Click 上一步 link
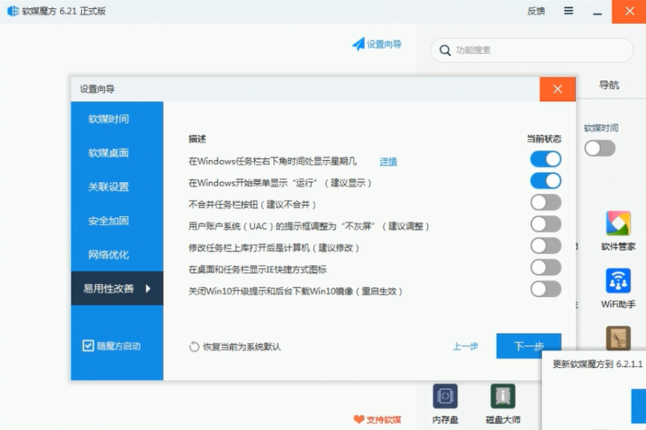The height and width of the screenshot is (430, 646). (x=466, y=346)
